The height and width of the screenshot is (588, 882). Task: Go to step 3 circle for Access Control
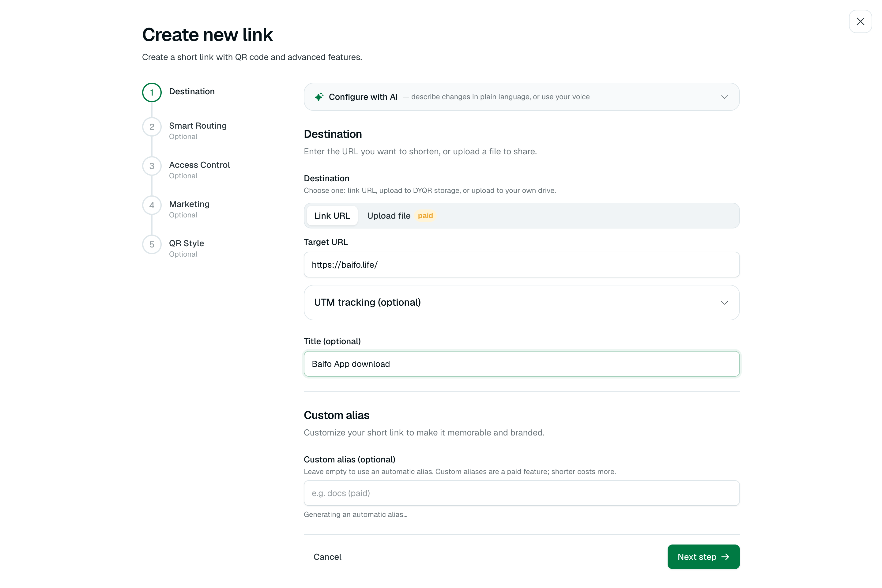click(x=152, y=166)
